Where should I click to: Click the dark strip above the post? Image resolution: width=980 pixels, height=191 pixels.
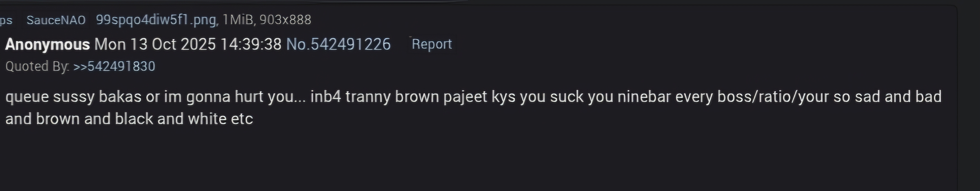[490, 2]
